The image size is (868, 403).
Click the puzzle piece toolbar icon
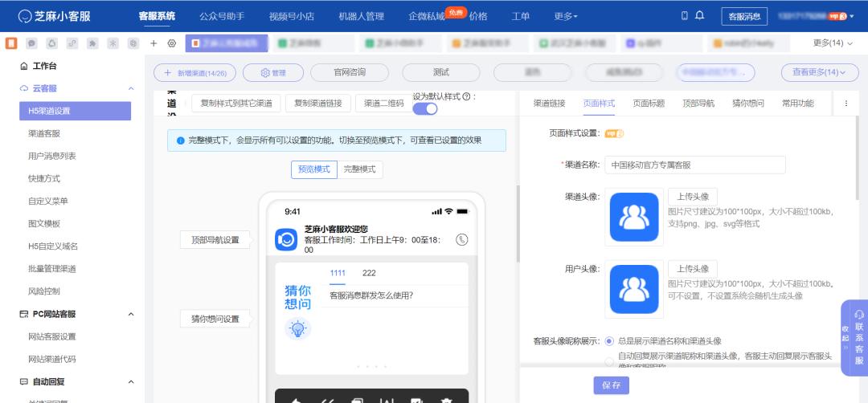point(92,43)
